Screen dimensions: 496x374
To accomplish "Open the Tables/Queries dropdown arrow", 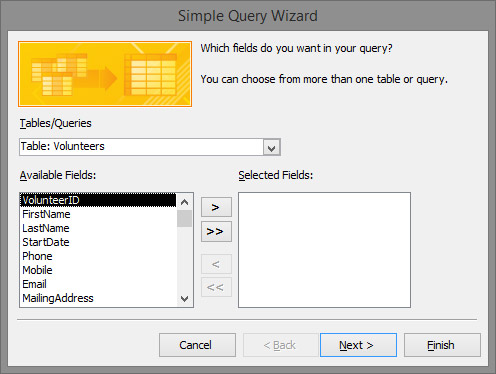I will (272, 147).
